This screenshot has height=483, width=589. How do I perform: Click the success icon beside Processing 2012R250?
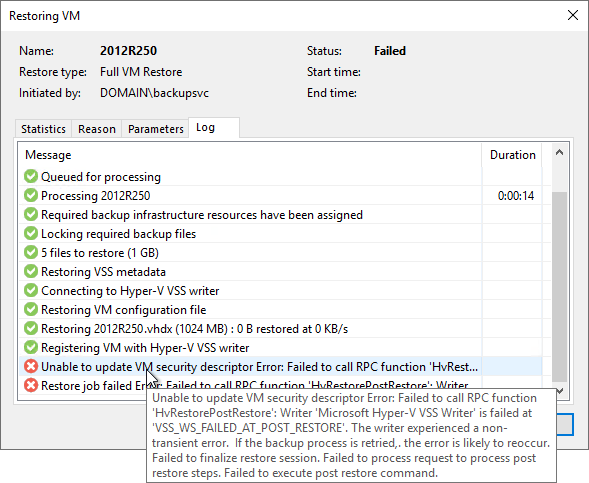click(31, 195)
